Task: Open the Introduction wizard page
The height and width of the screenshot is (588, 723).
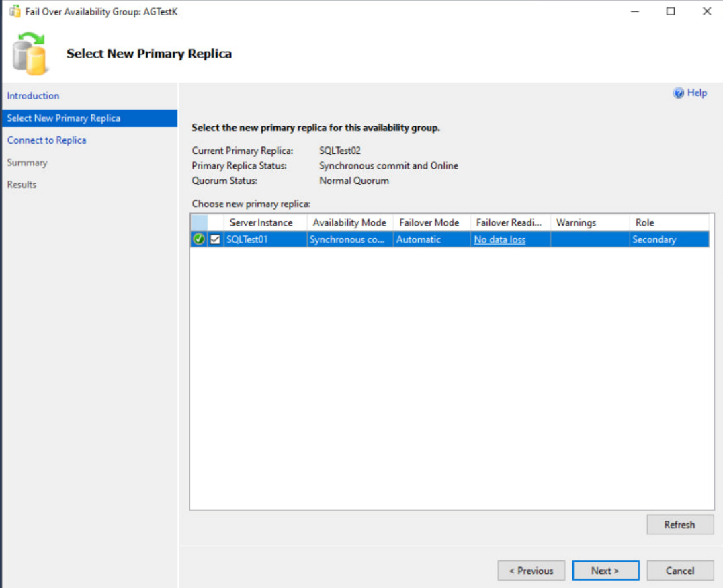Action: [x=33, y=96]
